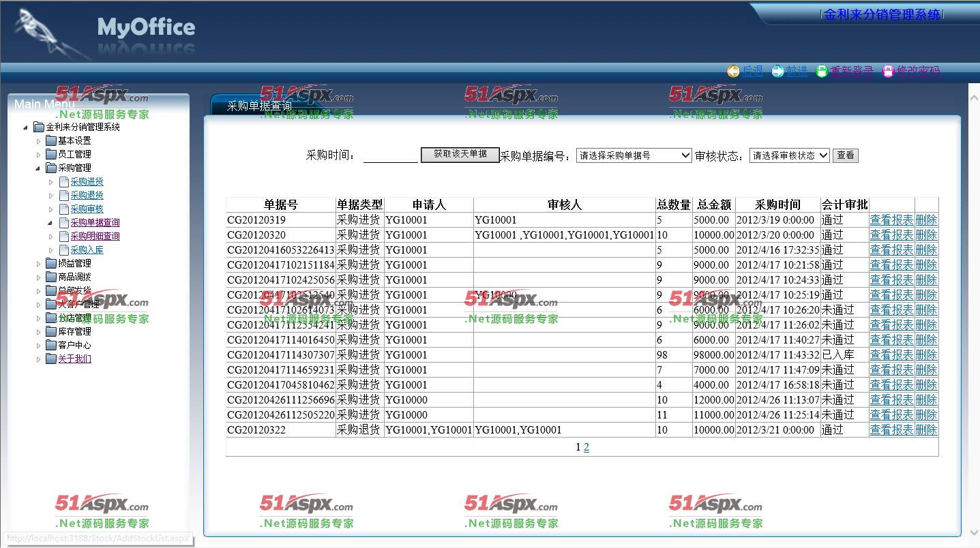Screen dimensions: 980x548
Task: Click the page icon beside 采购进货
Action: point(64,182)
